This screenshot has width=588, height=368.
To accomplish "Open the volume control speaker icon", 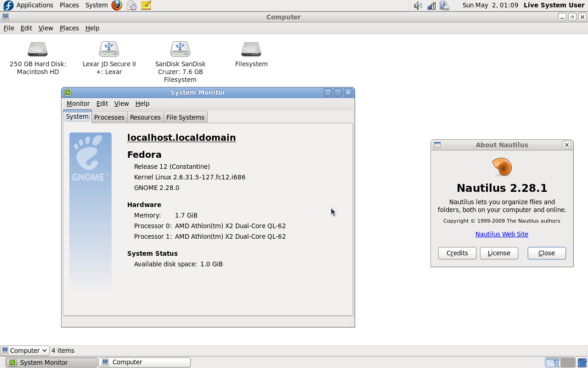I will pos(418,6).
